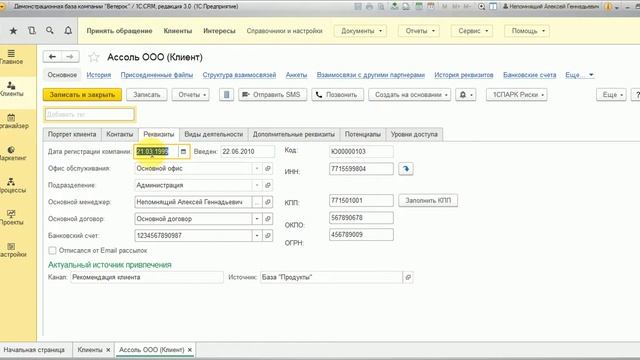
Task: Open Клиенты section in sidebar
Action: pos(11,89)
